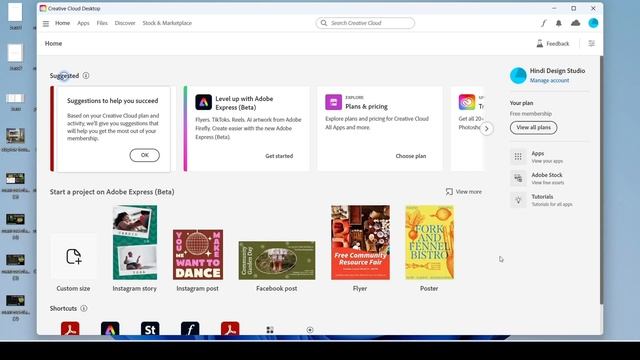
Task: Click the vertical scrollbar of Home page
Action: (601, 180)
